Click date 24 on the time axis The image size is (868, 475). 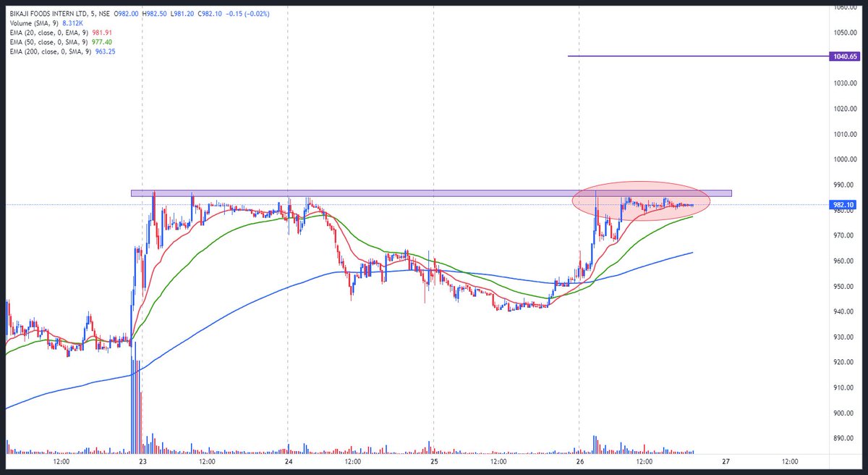[288, 462]
